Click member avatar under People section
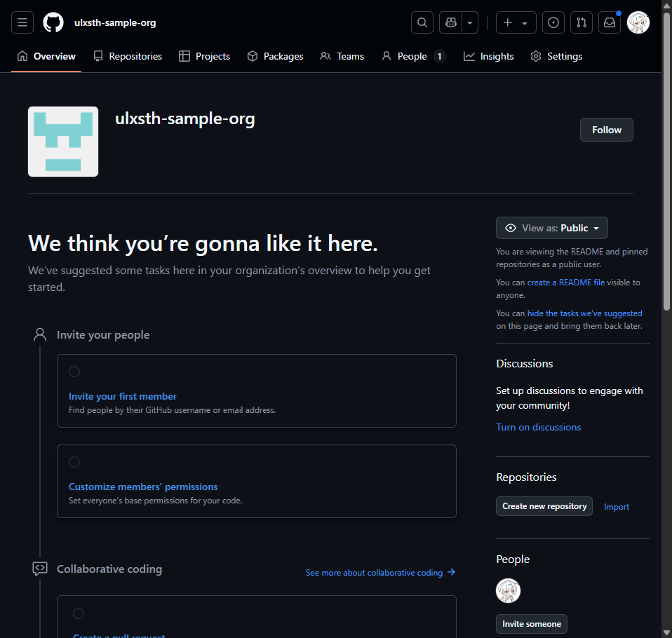 (508, 590)
